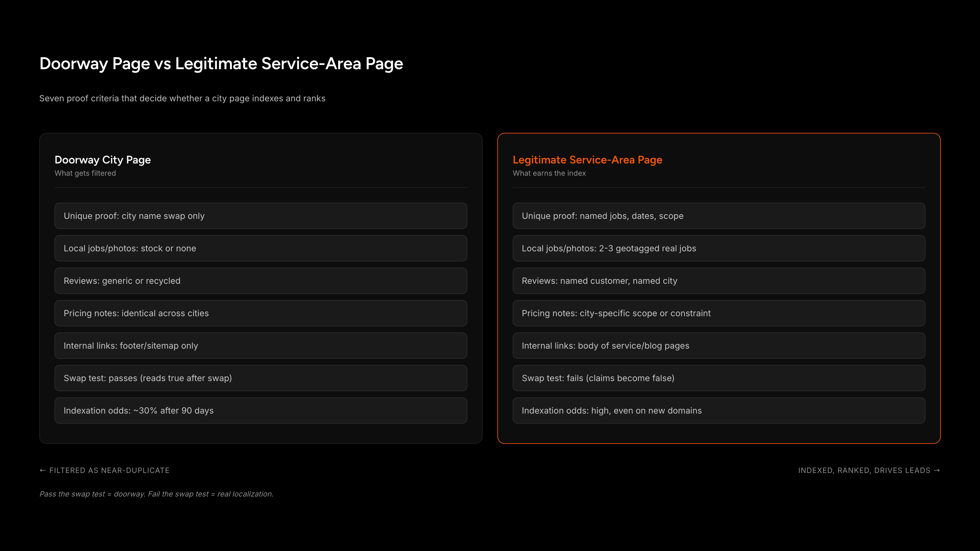The height and width of the screenshot is (551, 980).
Task: Click 'What earns the index' subheading
Action: [x=549, y=173]
